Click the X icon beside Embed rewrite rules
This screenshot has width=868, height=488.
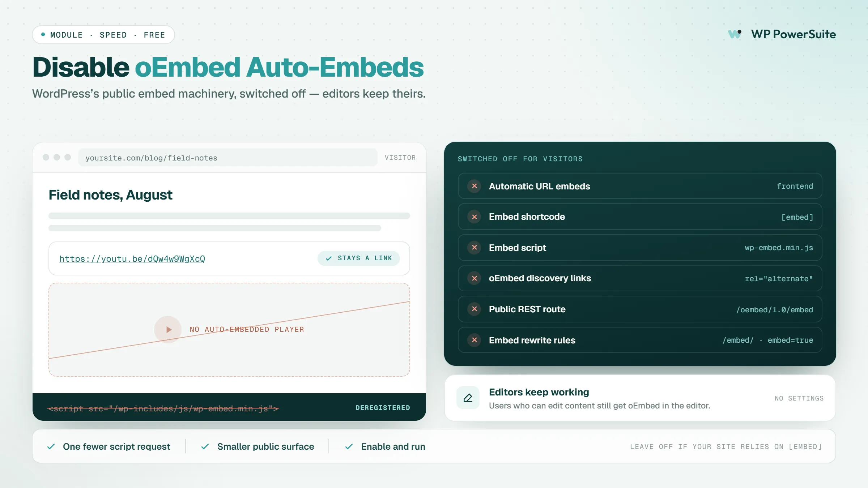pyautogui.click(x=474, y=340)
